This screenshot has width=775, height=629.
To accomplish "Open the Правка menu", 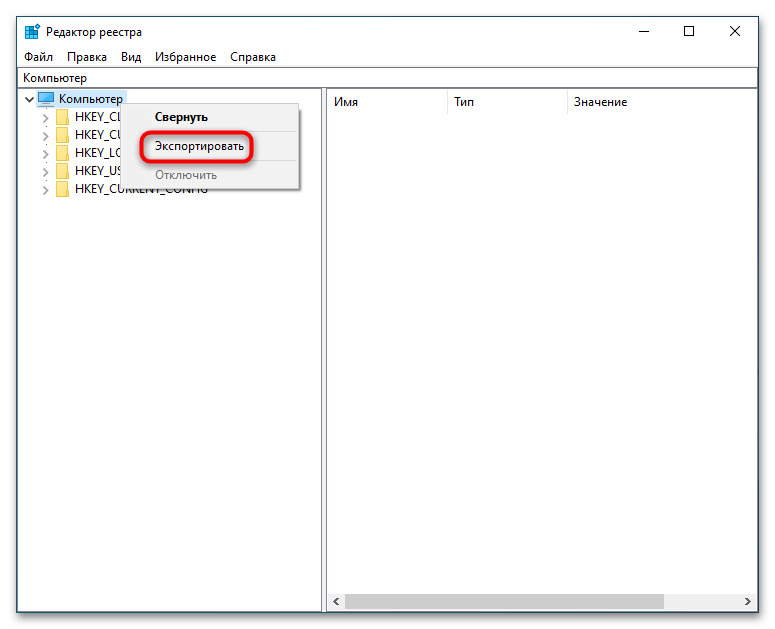I will pos(87,57).
